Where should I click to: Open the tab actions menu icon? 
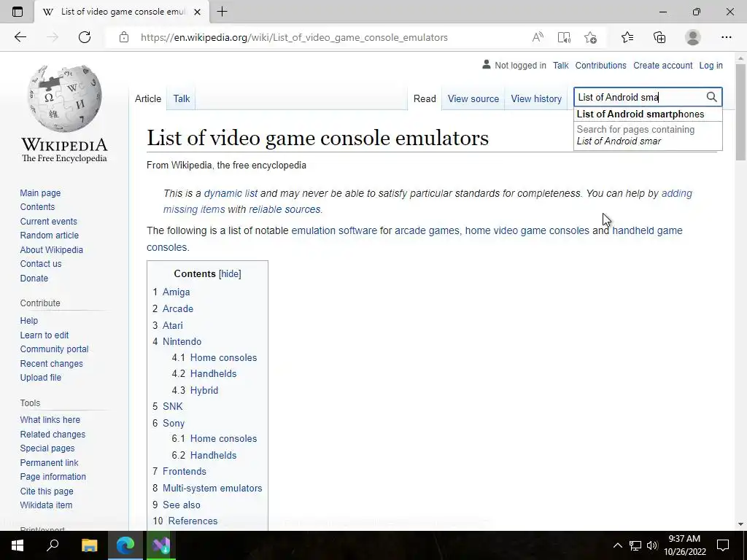coord(18,12)
